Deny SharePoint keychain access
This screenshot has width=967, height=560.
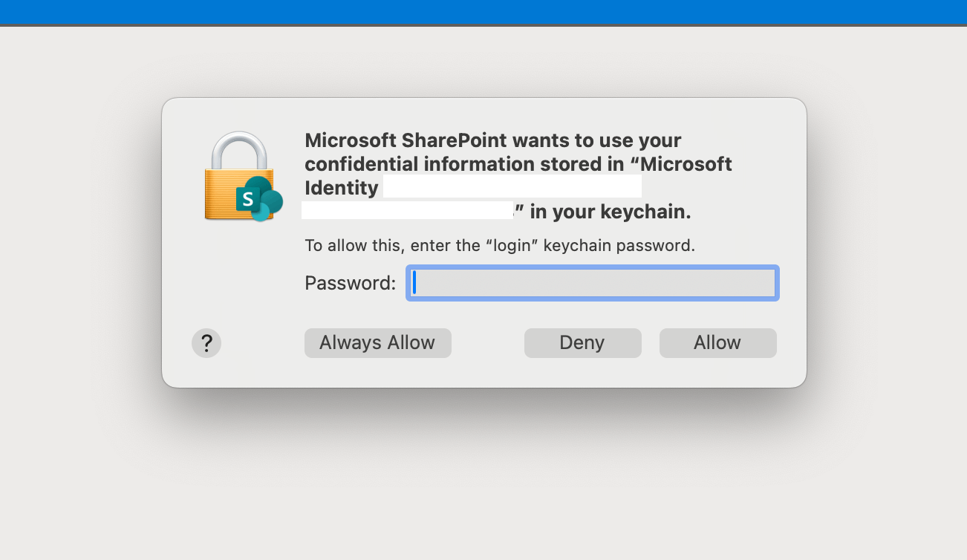tap(582, 343)
